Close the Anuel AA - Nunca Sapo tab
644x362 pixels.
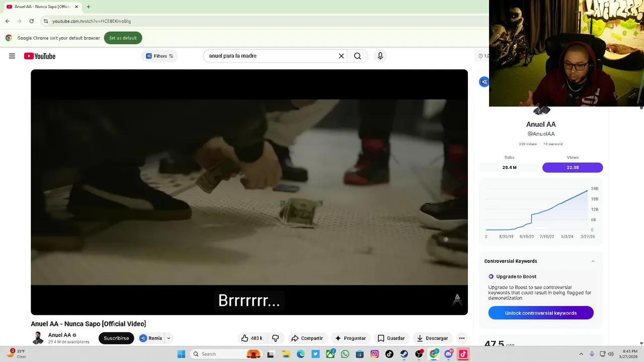coord(76,7)
